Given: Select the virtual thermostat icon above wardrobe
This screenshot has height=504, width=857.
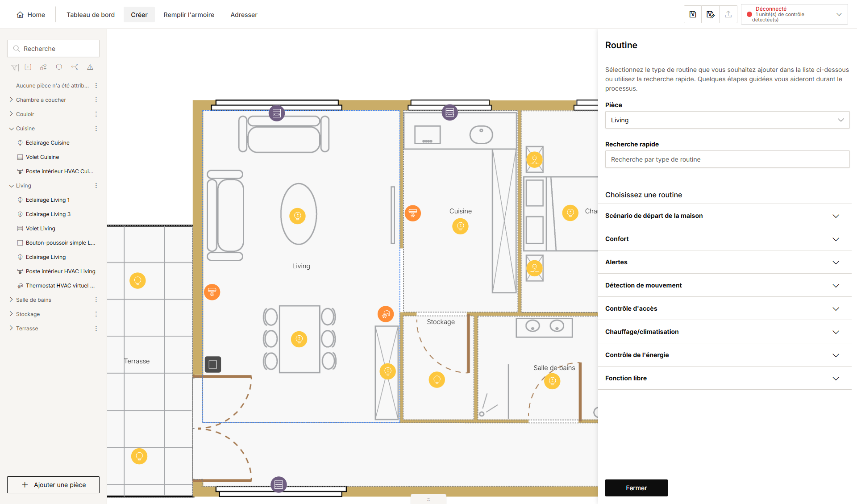Looking at the screenshot, I should [386, 314].
